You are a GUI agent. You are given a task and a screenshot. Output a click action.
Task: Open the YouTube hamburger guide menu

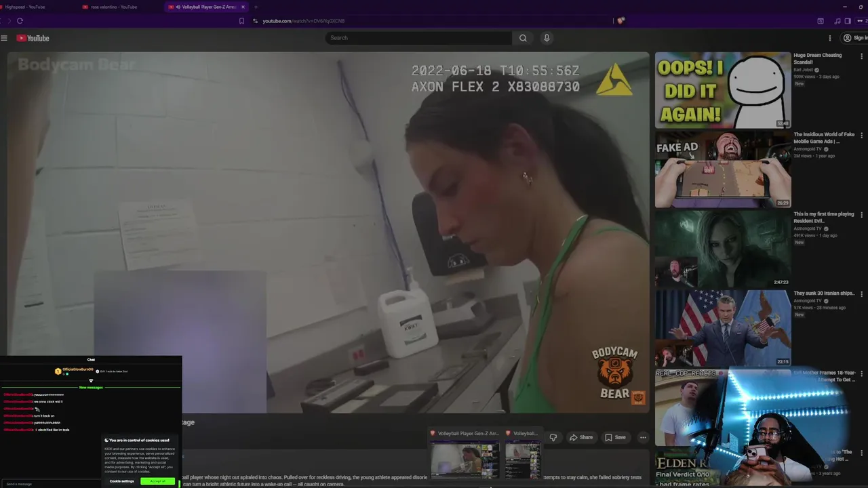4,38
